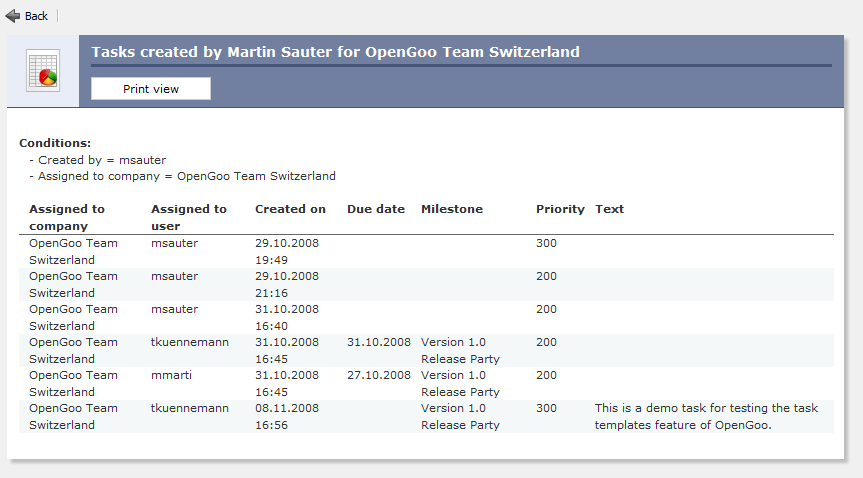This screenshot has width=863, height=478.
Task: Click the demo task description text
Action: point(706,416)
